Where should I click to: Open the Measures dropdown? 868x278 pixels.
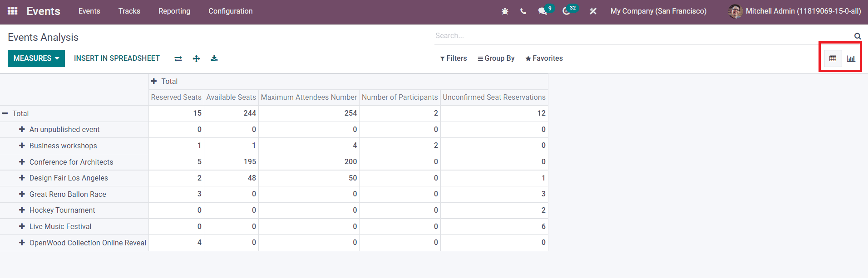click(36, 59)
